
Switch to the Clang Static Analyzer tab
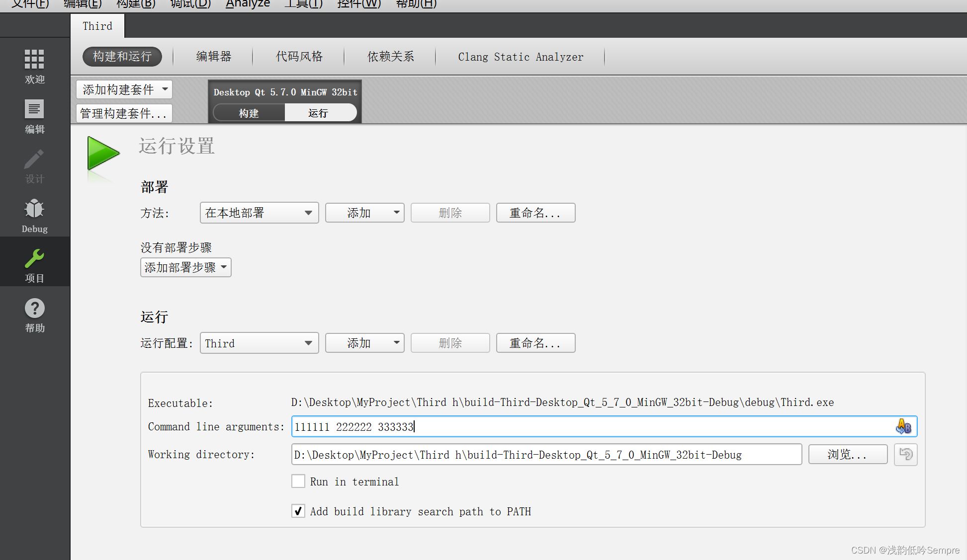click(520, 57)
